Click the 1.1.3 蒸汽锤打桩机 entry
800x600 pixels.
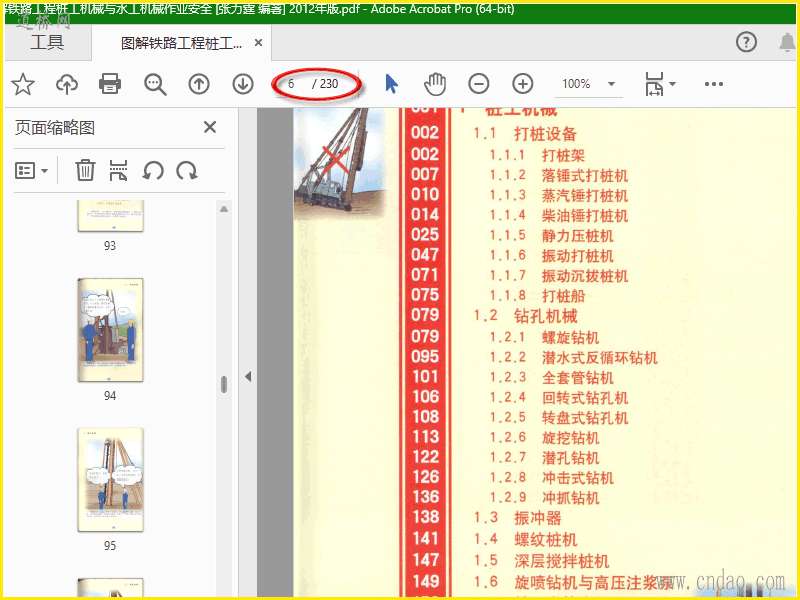tap(559, 195)
